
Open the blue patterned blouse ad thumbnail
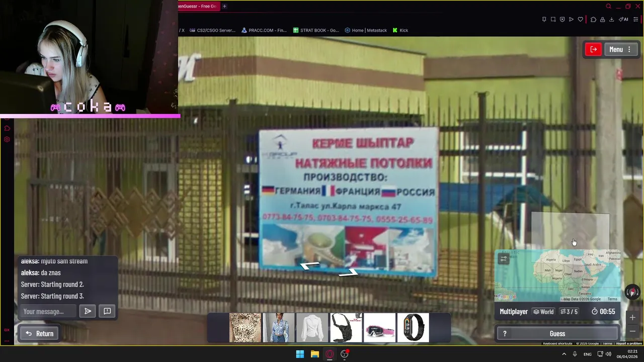click(279, 327)
